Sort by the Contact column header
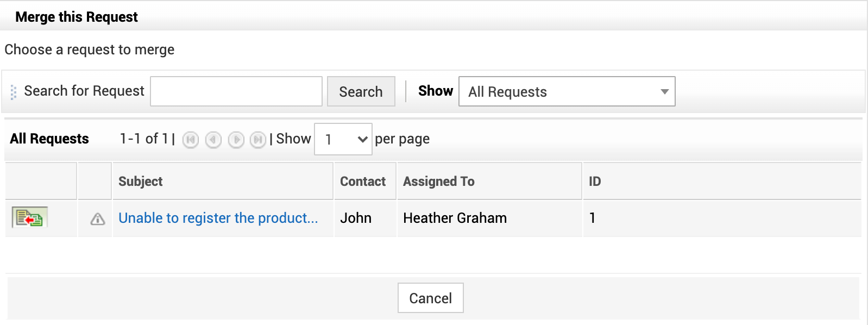 [362, 182]
